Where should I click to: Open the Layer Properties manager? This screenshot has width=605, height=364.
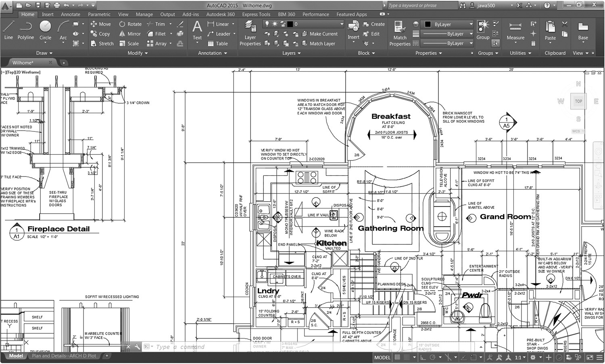coord(250,33)
